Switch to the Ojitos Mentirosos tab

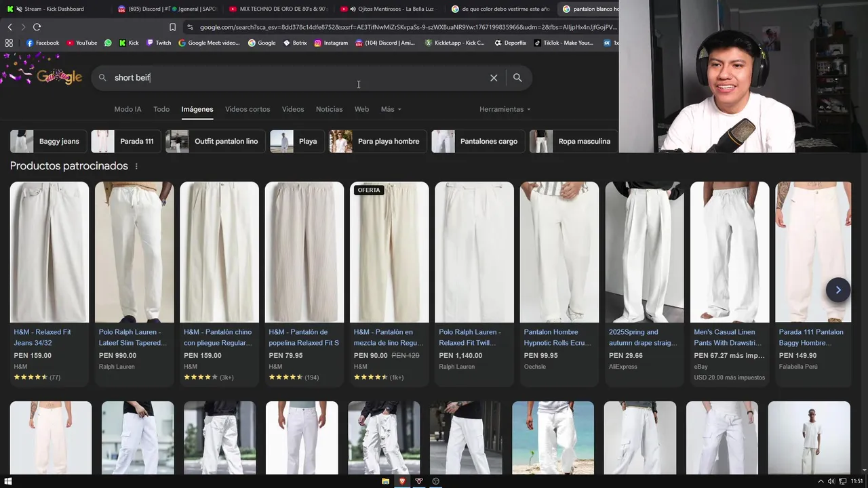pos(388,9)
